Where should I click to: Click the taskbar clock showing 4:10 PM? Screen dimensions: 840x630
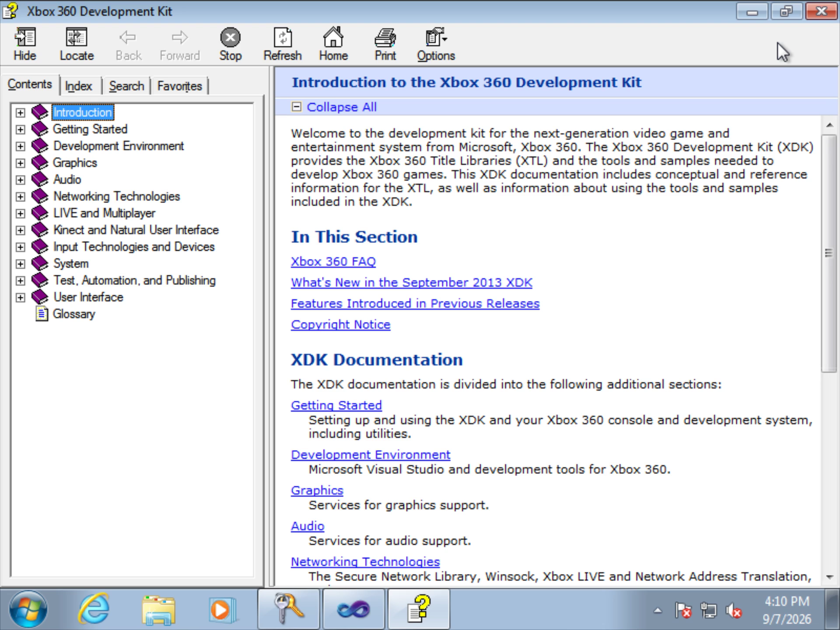click(x=787, y=610)
